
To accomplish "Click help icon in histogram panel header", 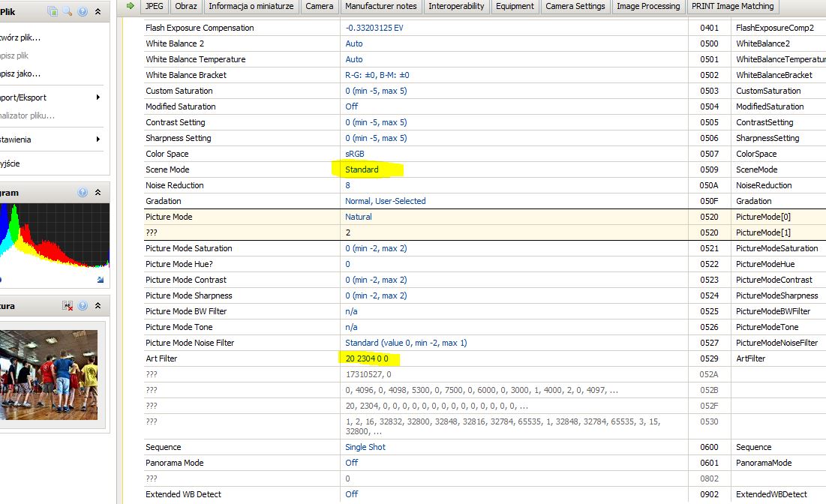I will [x=83, y=193].
